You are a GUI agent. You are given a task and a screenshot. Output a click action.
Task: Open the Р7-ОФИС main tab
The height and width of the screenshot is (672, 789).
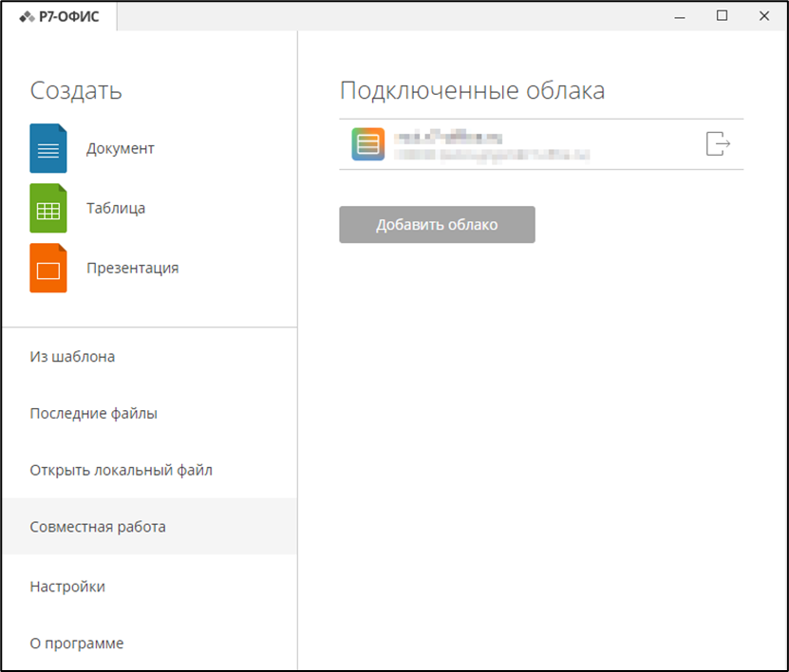[x=60, y=16]
